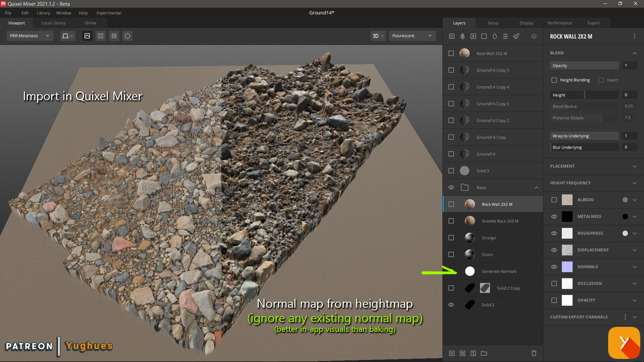644x362 pixels.
Task: Select the paintbrush layer icon
Action: [x=516, y=36]
